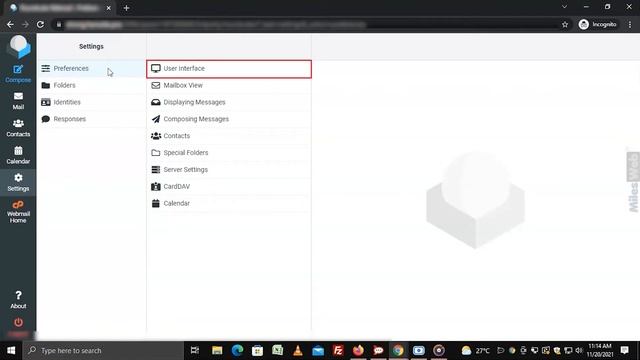Open Firefox from the taskbar
This screenshot has width=640, height=360.
click(x=358, y=350)
